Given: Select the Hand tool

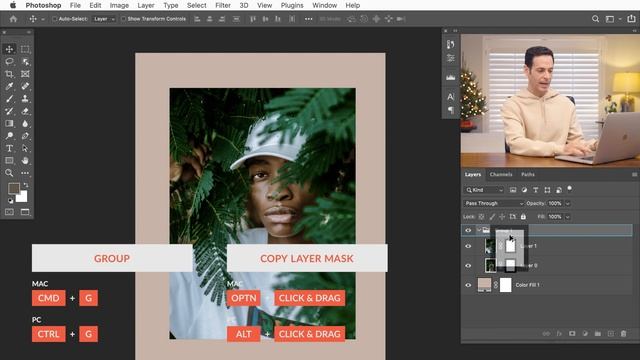Looking at the screenshot, I should point(25,160).
